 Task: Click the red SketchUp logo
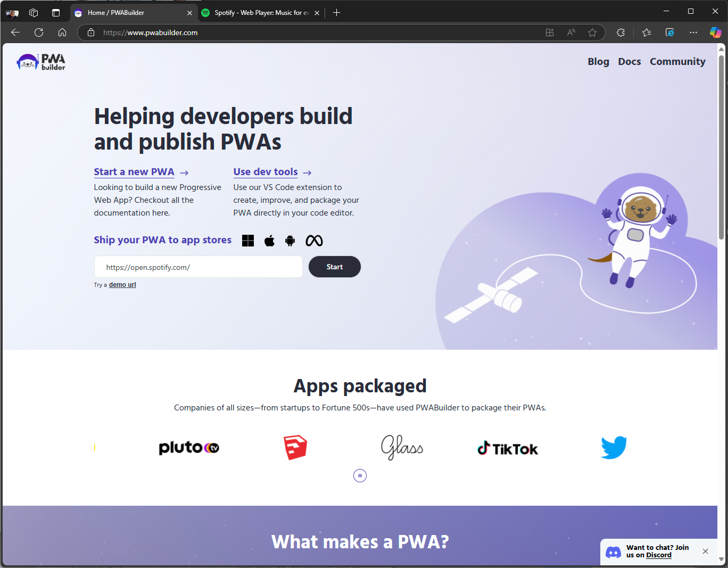(295, 448)
